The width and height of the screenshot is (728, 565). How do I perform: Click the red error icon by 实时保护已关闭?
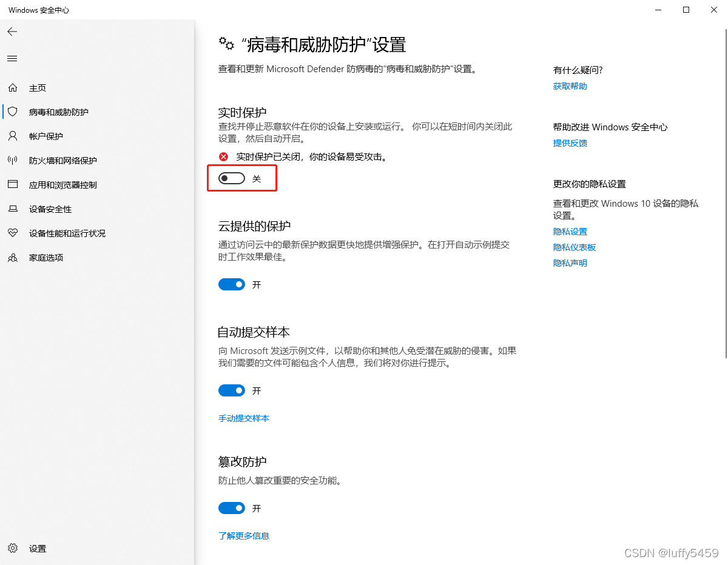pos(224,157)
